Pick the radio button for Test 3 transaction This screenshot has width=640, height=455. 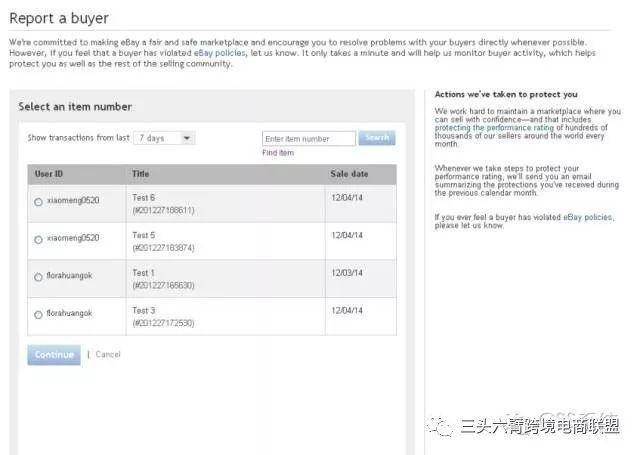pos(38,315)
